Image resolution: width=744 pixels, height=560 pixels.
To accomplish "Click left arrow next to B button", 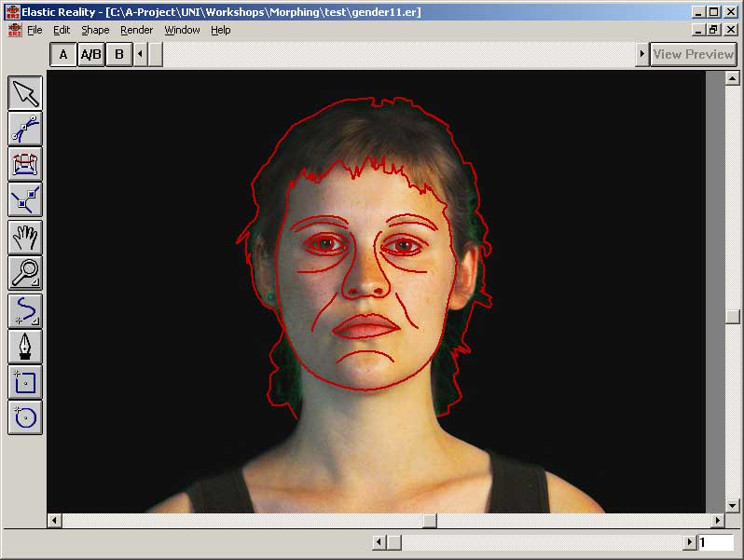I will [140, 54].
